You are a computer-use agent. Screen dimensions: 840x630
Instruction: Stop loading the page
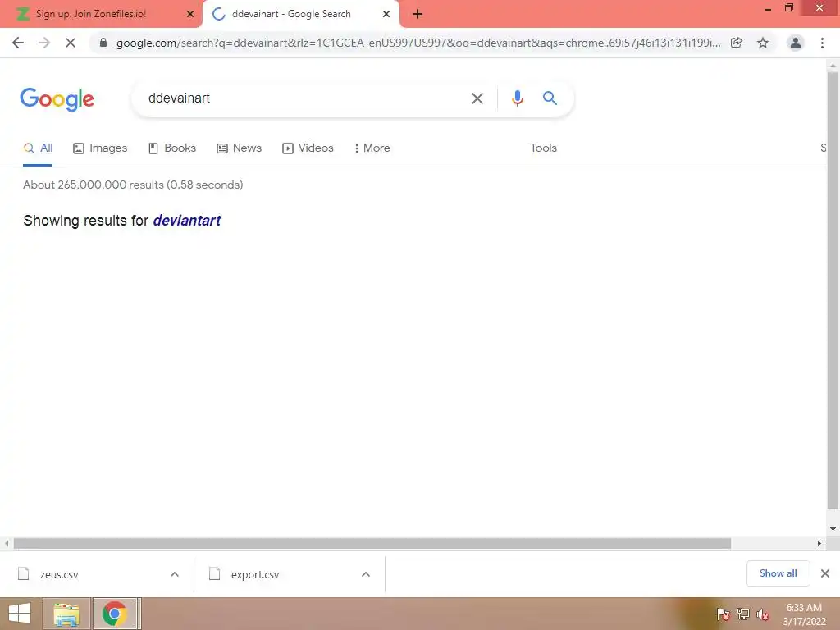(71, 43)
